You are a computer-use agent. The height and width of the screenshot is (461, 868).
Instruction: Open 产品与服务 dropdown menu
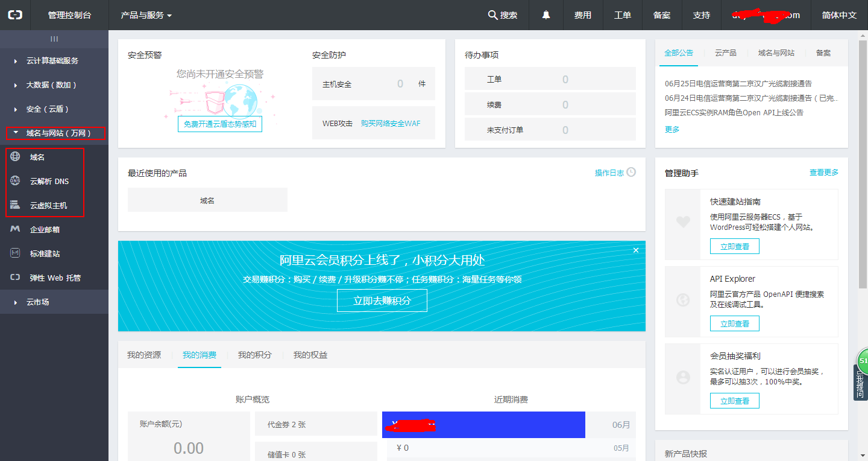pyautogui.click(x=146, y=15)
